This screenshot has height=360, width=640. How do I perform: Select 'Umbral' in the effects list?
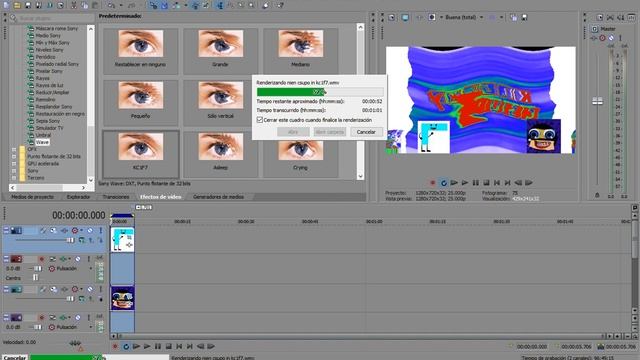43,135
